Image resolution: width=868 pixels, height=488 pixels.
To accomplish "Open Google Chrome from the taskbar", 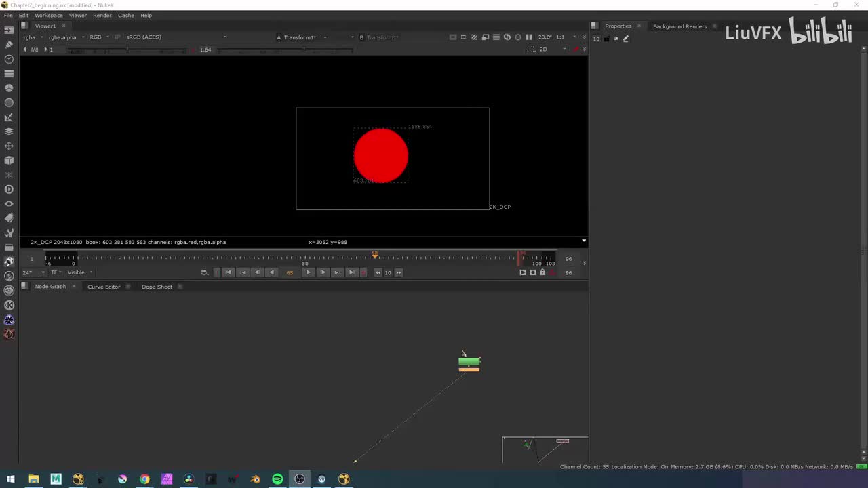I will 144,479.
